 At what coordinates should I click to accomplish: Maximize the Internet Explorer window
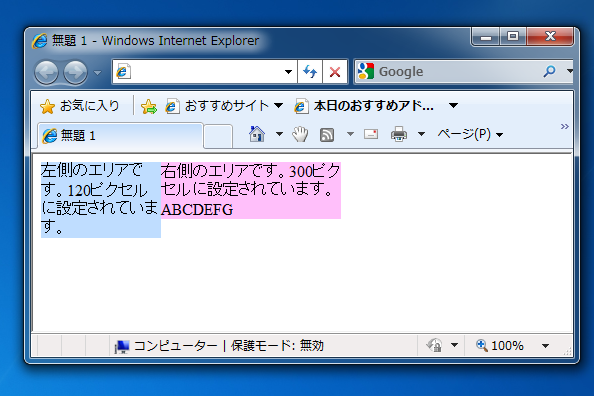tap(513, 37)
